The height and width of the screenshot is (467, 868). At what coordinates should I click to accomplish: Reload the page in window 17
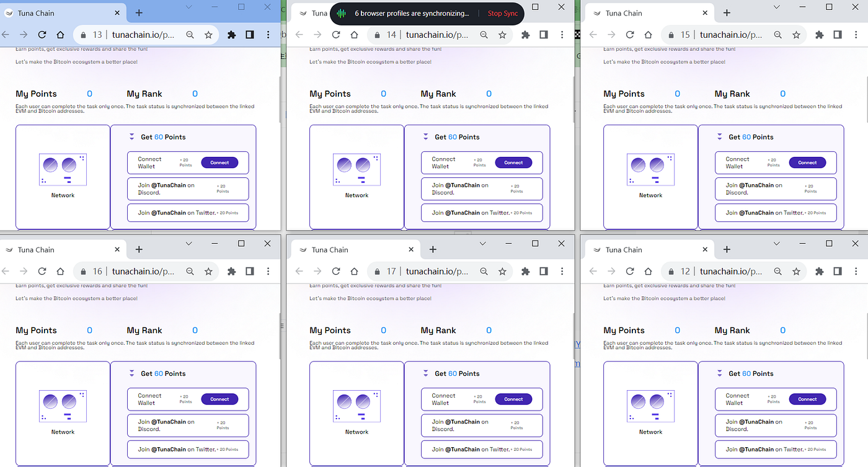point(336,271)
